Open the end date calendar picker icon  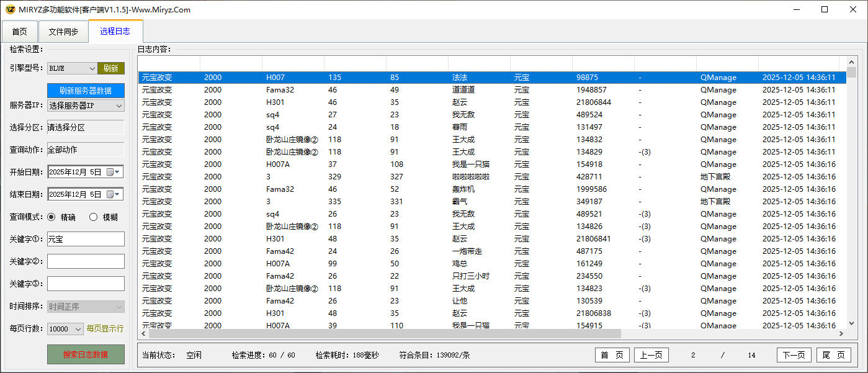(113, 194)
